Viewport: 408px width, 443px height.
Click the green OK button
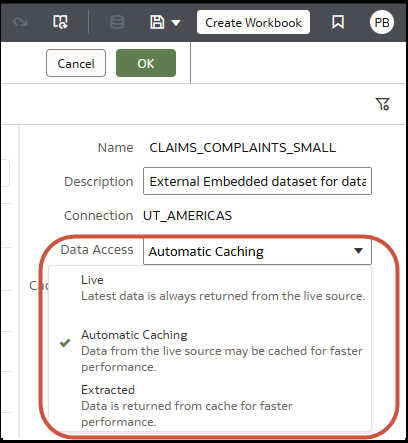146,63
